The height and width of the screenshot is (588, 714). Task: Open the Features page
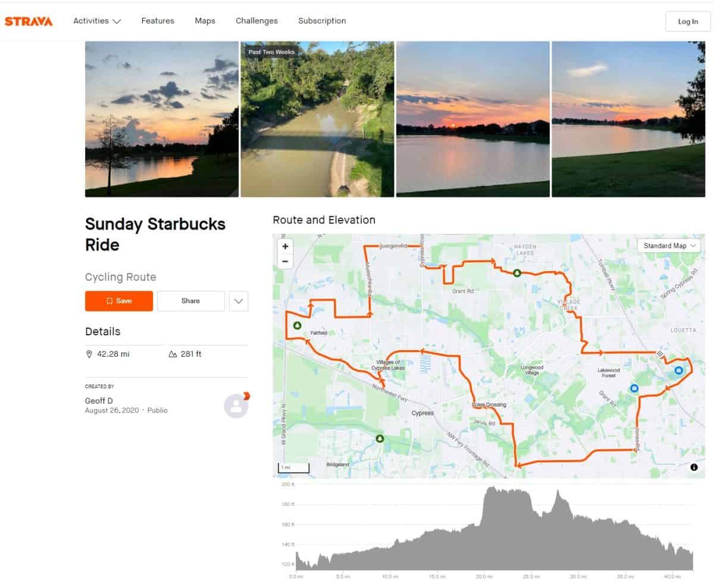tap(158, 21)
